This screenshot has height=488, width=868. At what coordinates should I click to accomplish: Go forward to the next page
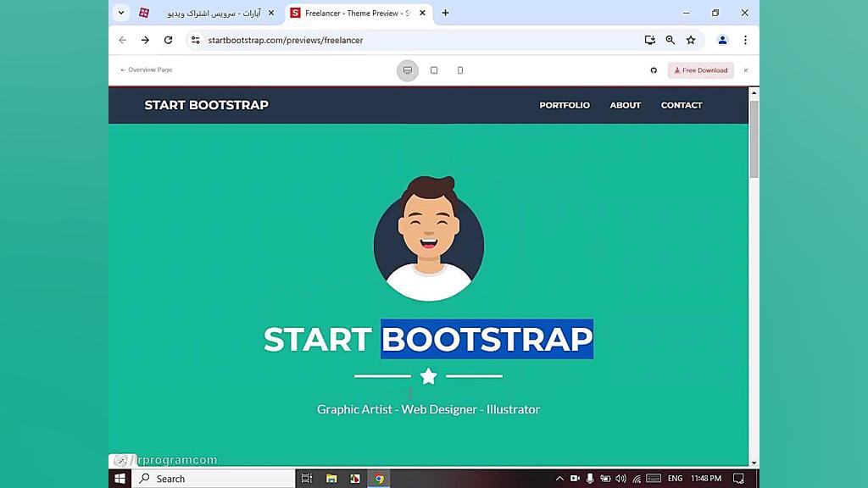click(x=145, y=40)
